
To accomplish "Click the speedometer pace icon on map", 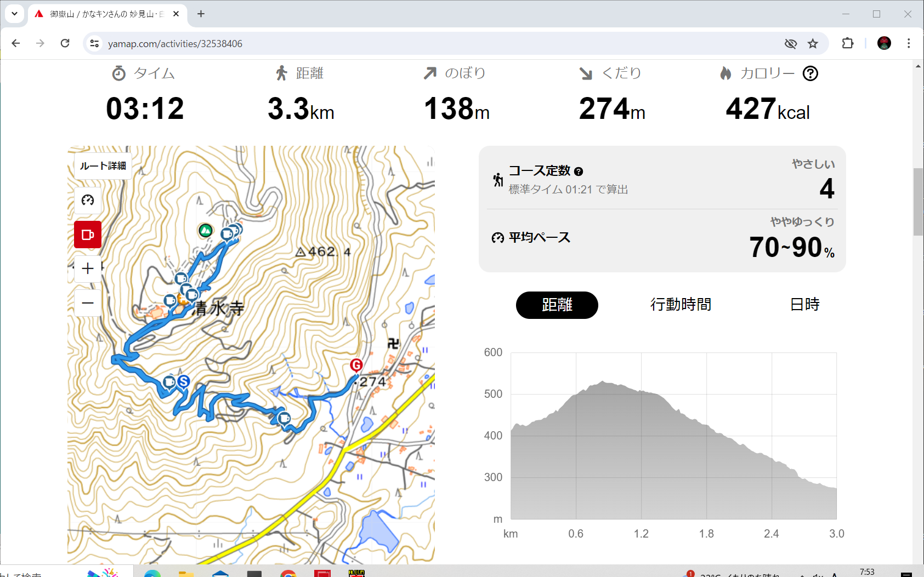I will [88, 200].
